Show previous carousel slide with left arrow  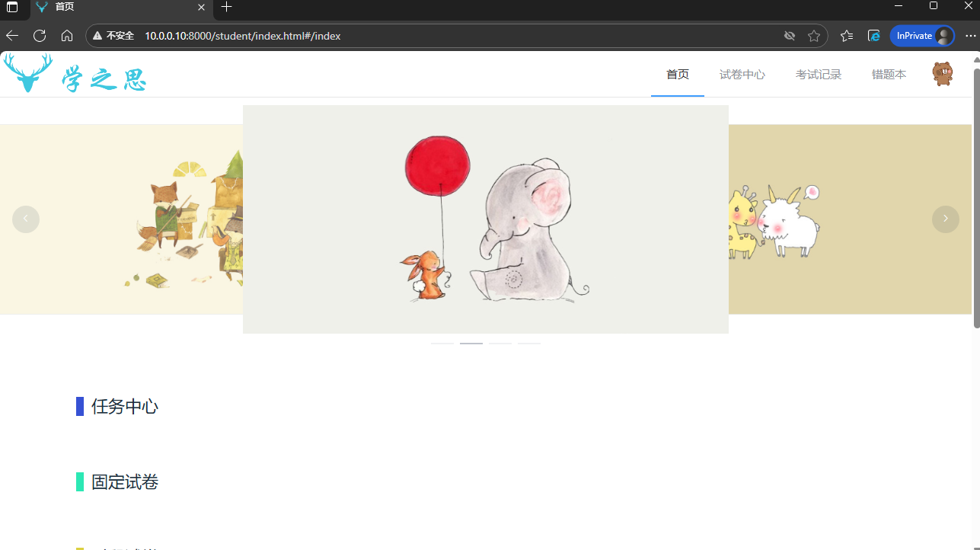click(x=26, y=219)
